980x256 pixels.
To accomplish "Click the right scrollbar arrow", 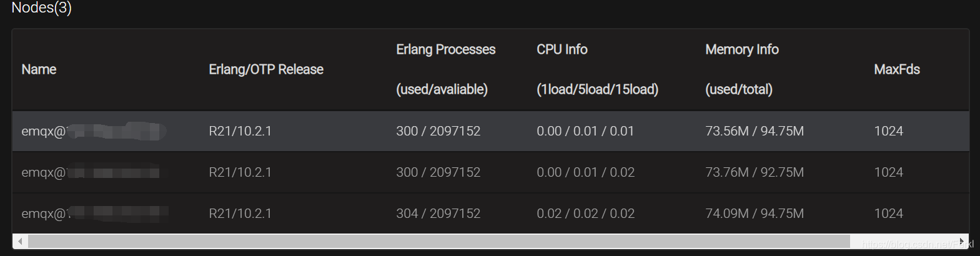I will [962, 241].
